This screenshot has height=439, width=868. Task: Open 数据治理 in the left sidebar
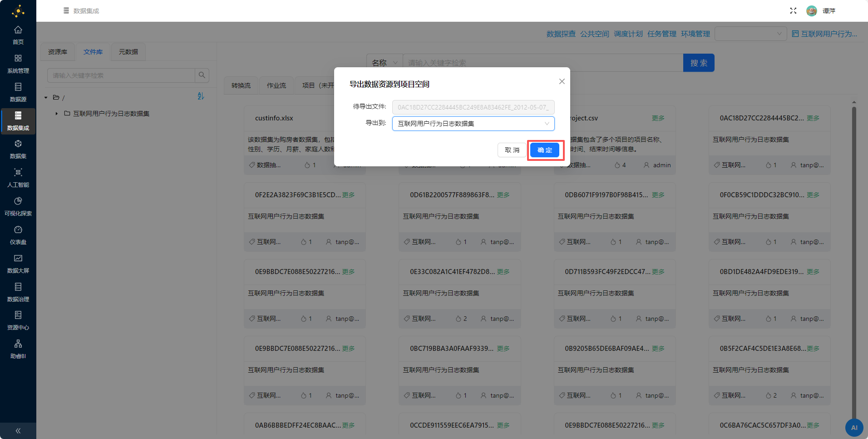(18, 293)
